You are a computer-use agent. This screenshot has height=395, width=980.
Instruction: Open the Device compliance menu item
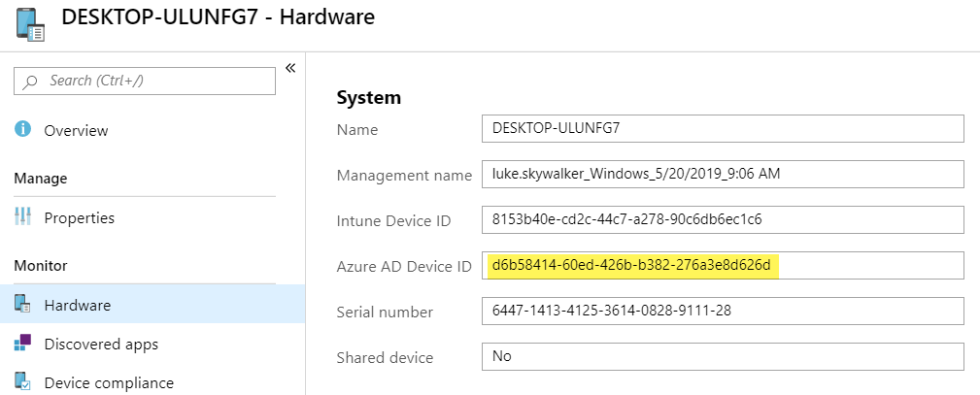(109, 382)
